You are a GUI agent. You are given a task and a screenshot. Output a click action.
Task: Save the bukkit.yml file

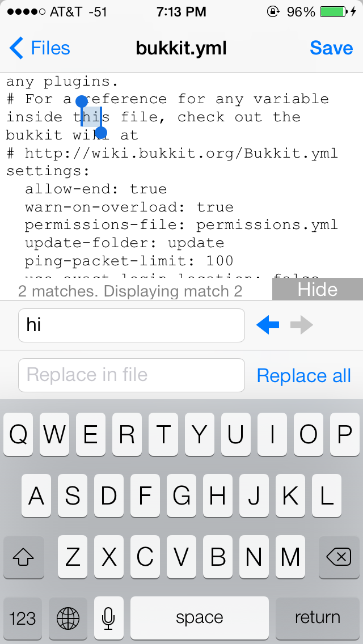[331, 48]
